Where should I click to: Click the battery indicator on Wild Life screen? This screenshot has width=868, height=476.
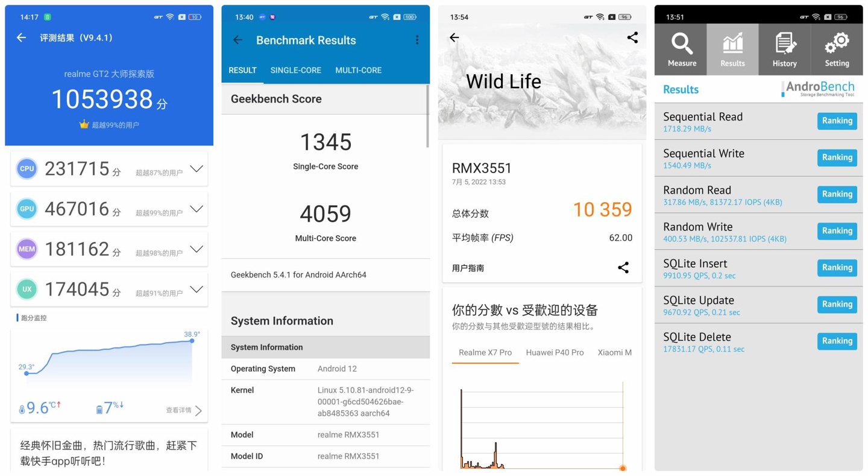coord(624,17)
